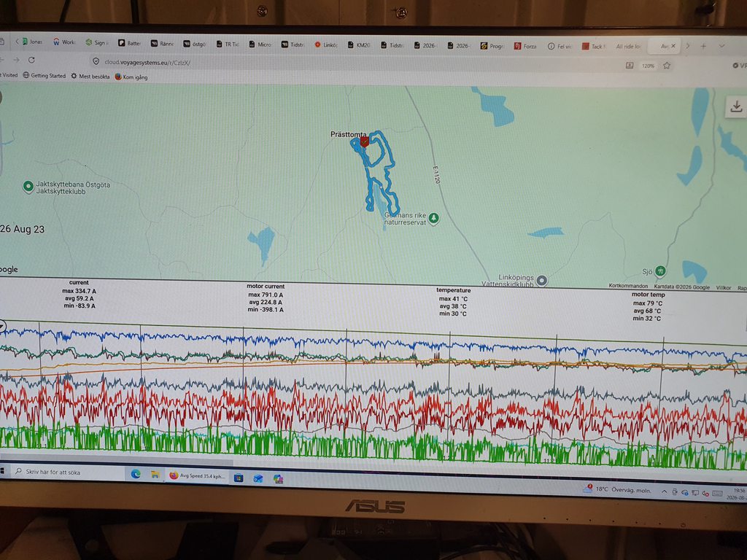Open the taskbar clock and date
747x560 pixels.
(x=738, y=494)
